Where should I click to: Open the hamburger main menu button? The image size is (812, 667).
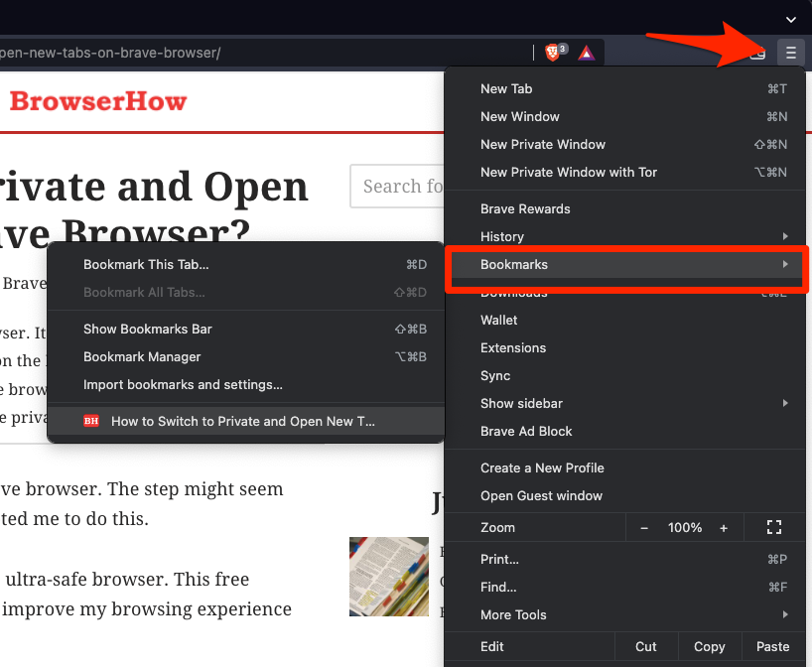coord(790,53)
